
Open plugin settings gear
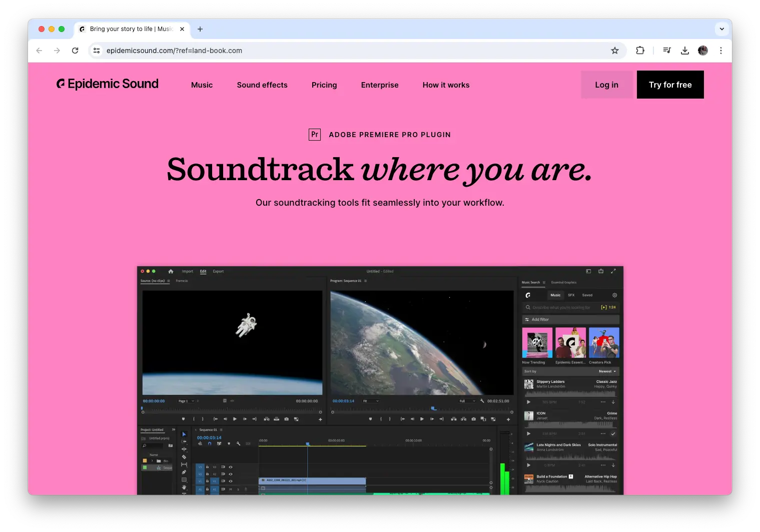(x=615, y=295)
